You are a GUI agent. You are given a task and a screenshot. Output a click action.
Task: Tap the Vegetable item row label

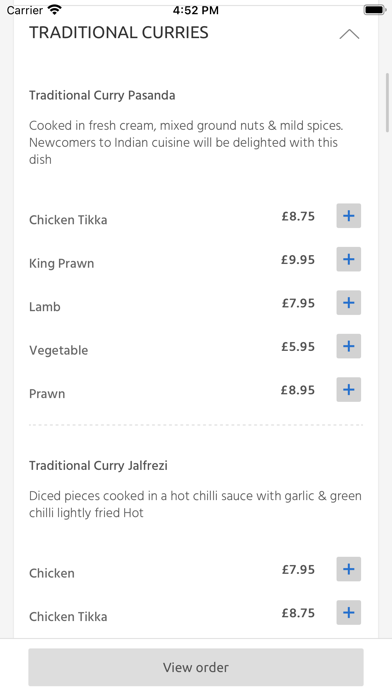(59, 350)
